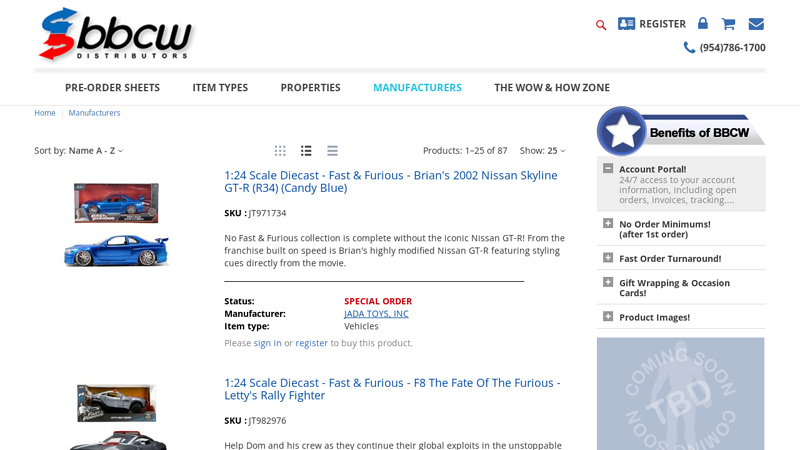
Task: Switch to compact lines view
Action: (332, 151)
